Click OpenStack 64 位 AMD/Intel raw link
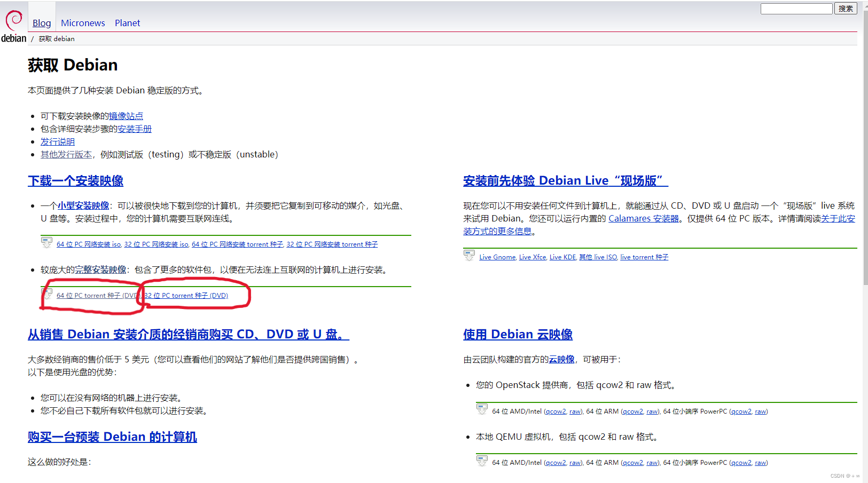The height and width of the screenshot is (483, 868). point(575,411)
